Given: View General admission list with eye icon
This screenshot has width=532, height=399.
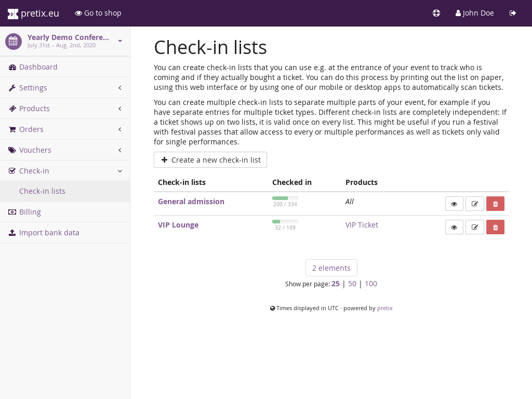Looking at the screenshot, I should [x=454, y=204].
